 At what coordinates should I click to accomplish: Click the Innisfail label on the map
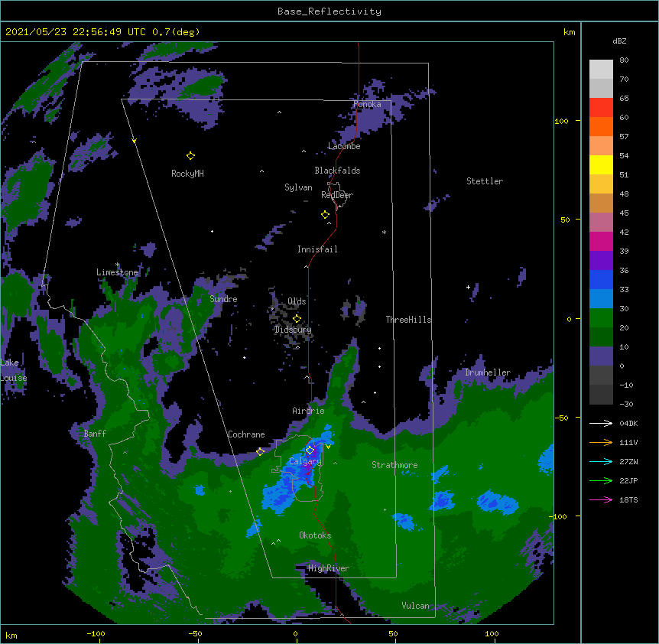[x=317, y=249]
